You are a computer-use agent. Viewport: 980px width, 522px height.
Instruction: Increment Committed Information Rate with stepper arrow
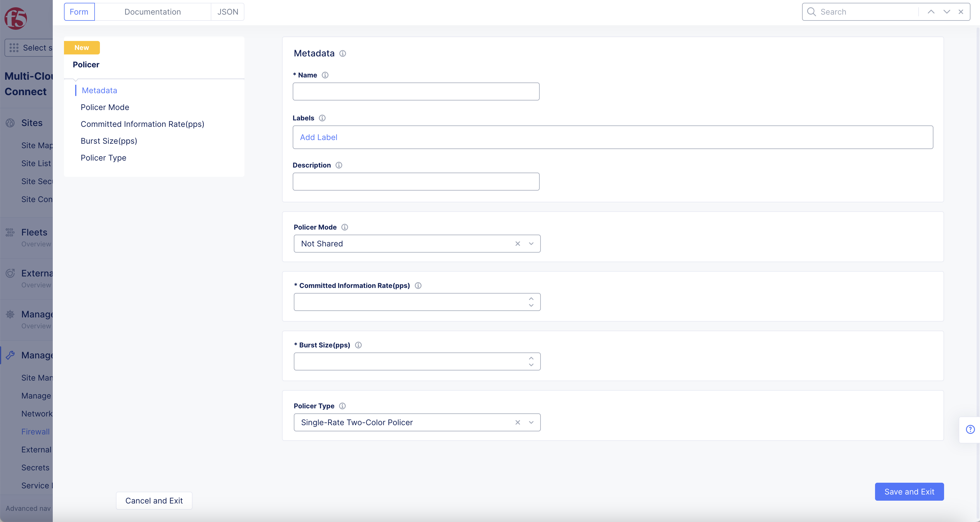tap(531, 299)
